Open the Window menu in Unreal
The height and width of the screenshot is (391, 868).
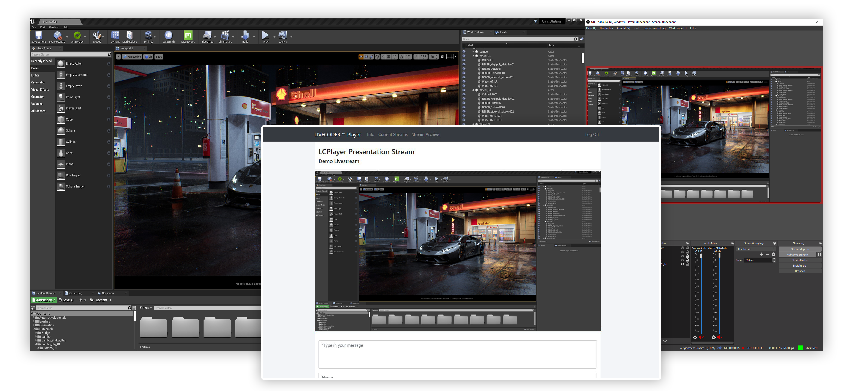pos(54,27)
